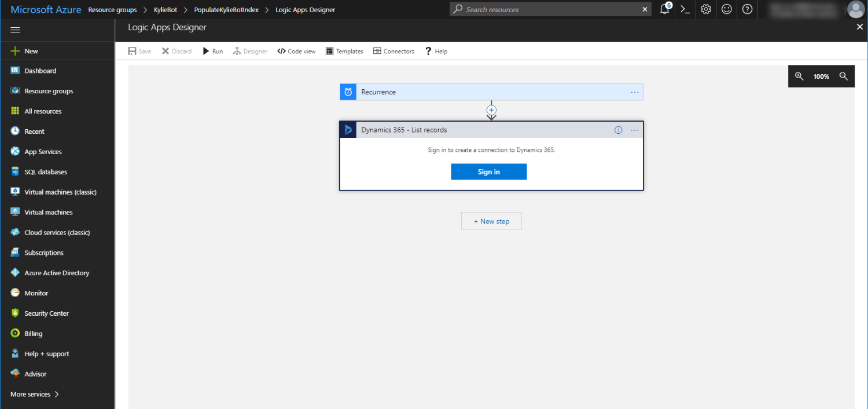Zoom in on the designer canvas
868x409 pixels.
pos(799,76)
